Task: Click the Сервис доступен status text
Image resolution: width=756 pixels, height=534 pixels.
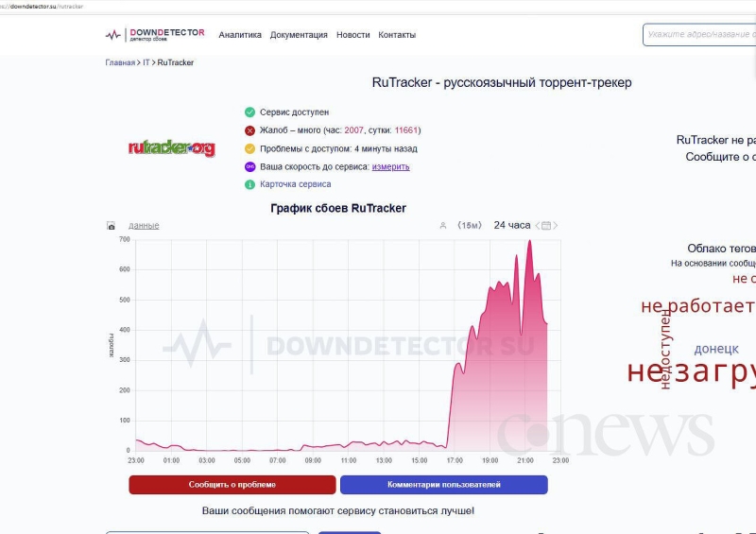Action: tap(294, 112)
